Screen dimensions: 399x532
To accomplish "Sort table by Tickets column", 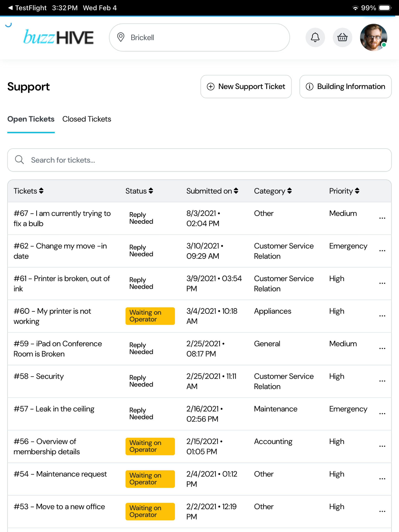I will 29,191.
